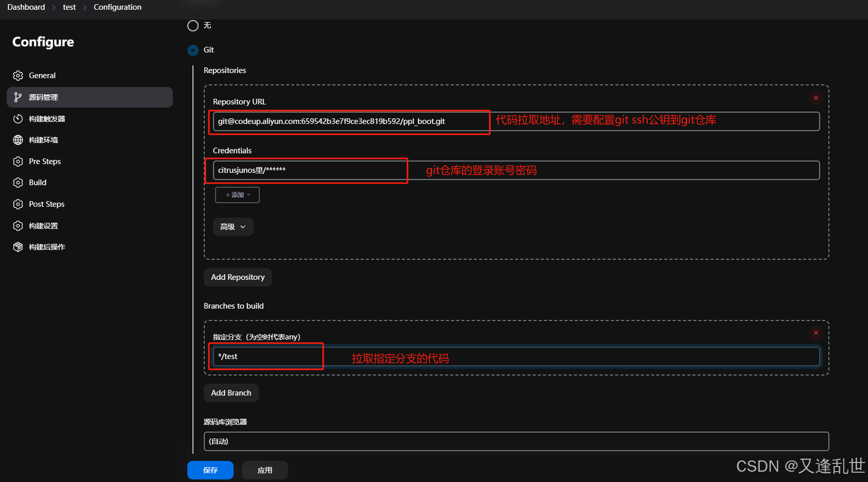Open test breadcrumb link
Screen dimensions: 868x482
[x=69, y=7]
